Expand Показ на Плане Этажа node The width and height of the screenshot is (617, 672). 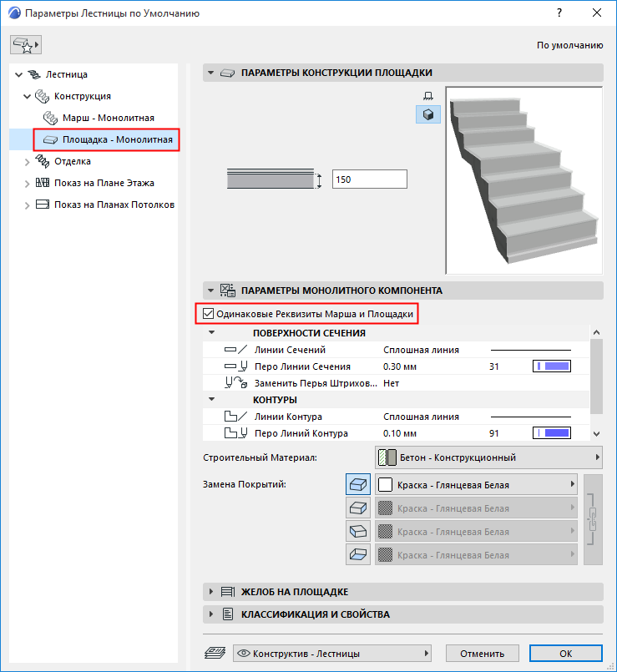coord(27,184)
